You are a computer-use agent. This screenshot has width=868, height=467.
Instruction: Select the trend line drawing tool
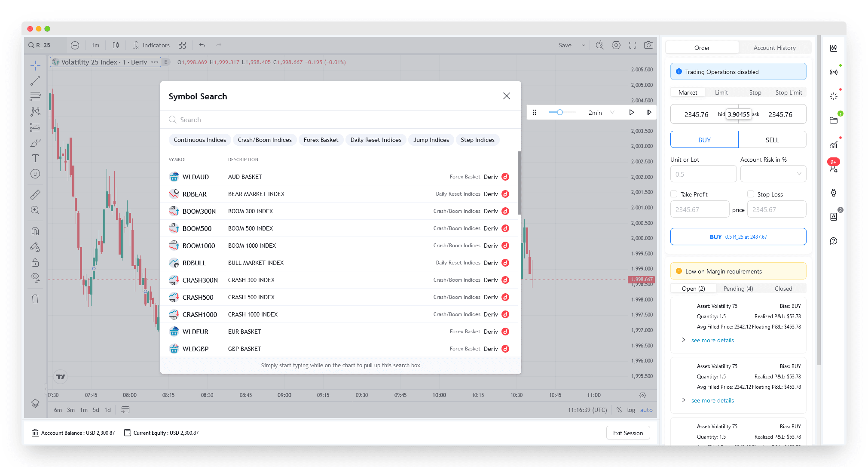35,81
